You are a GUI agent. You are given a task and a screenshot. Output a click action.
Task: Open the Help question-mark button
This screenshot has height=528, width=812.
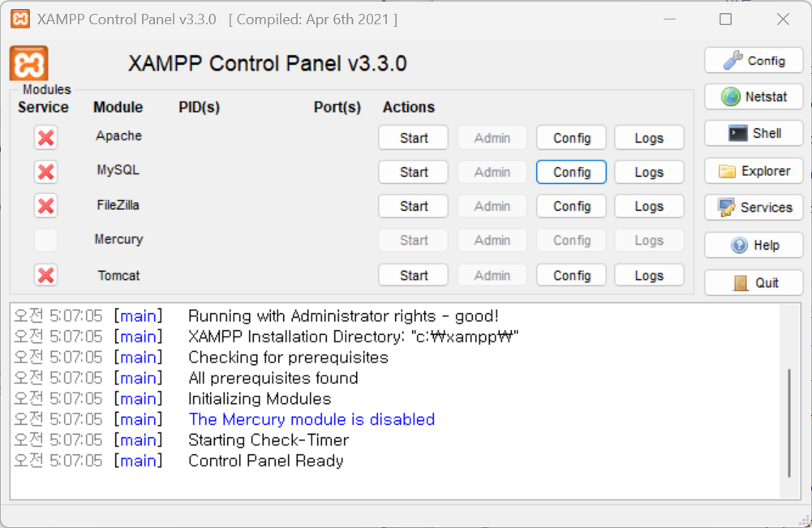click(754, 245)
